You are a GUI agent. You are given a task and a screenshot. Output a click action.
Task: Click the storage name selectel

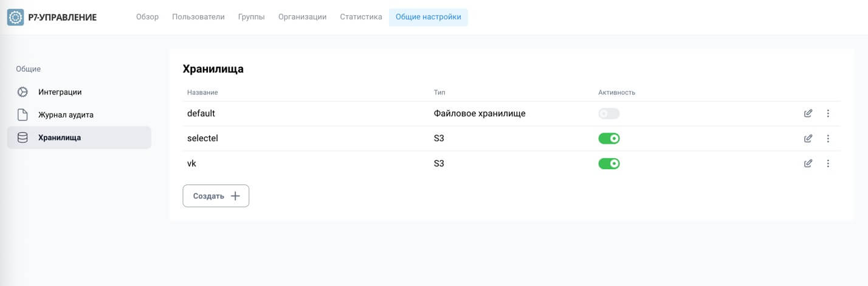coord(202,138)
